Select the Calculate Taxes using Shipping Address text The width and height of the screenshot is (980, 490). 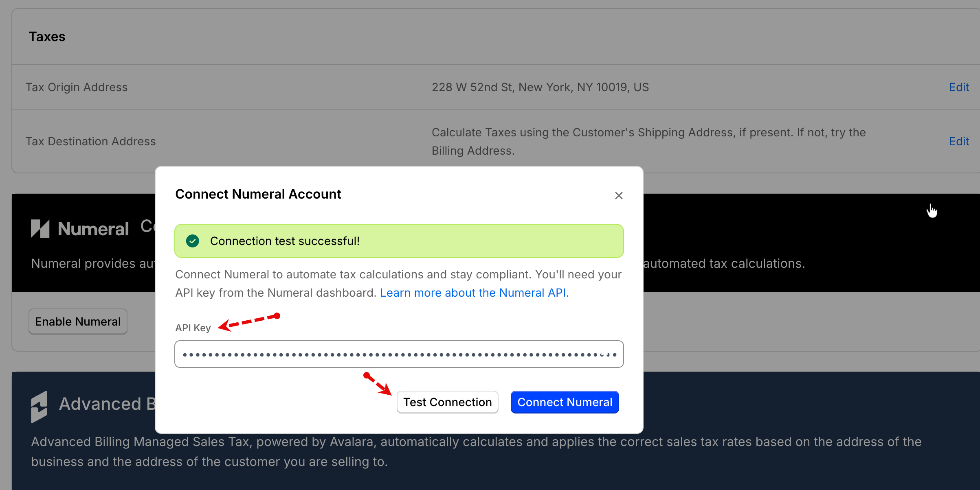pos(648,141)
